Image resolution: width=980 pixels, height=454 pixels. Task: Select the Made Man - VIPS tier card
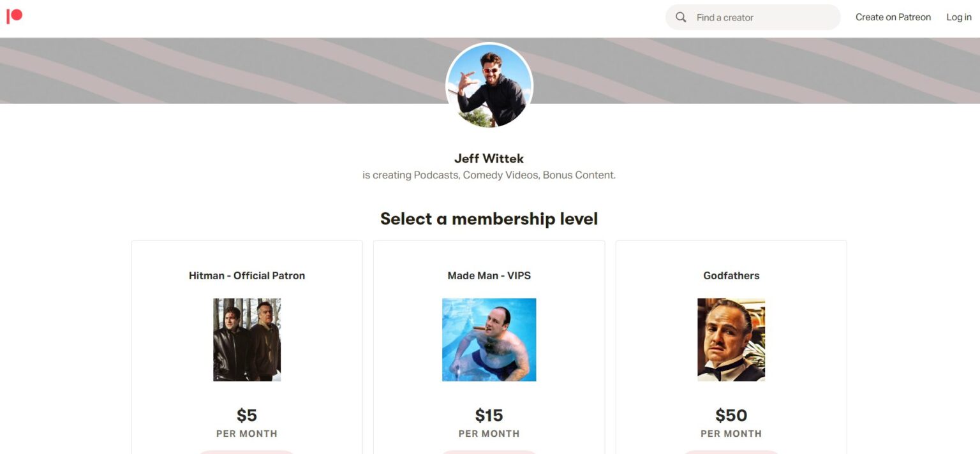coord(489,275)
